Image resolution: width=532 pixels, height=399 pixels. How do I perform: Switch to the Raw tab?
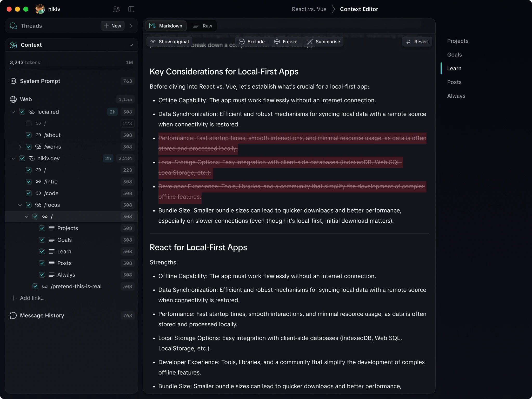(203, 26)
